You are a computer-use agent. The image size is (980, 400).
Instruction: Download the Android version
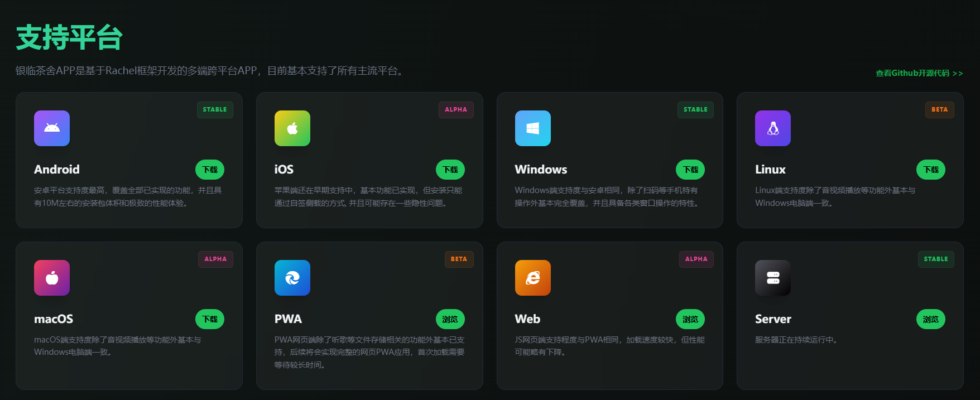coord(210,170)
